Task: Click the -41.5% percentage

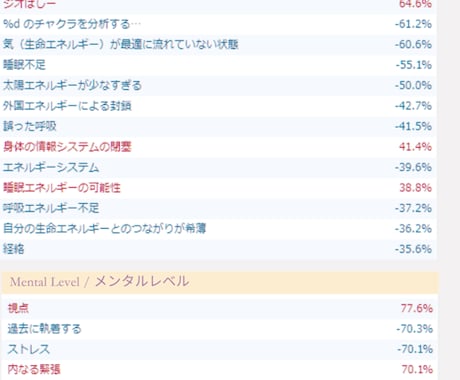Action: point(413,126)
